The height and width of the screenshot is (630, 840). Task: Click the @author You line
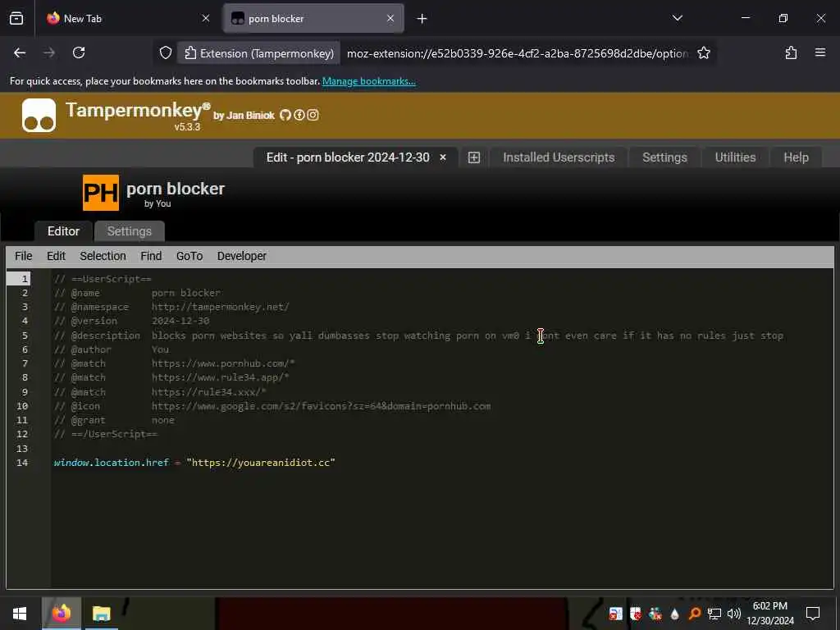pos(112,349)
